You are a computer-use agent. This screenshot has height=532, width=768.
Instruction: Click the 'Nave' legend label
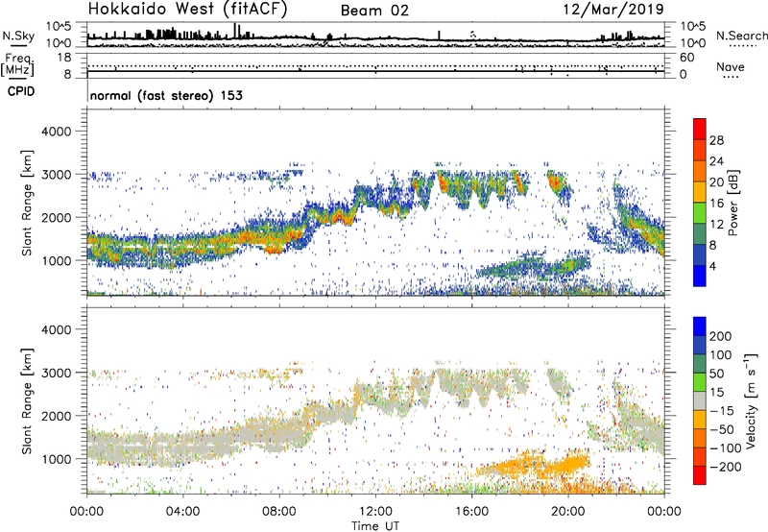[731, 67]
